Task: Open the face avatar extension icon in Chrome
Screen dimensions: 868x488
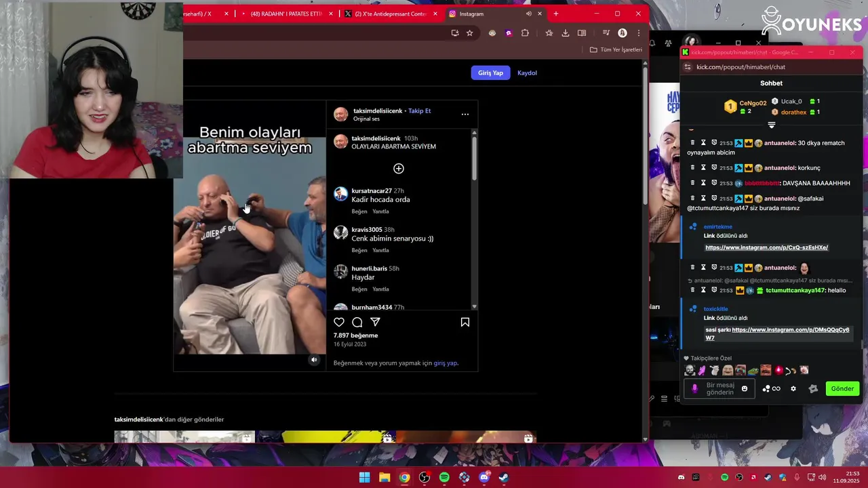Action: pyautogui.click(x=492, y=33)
